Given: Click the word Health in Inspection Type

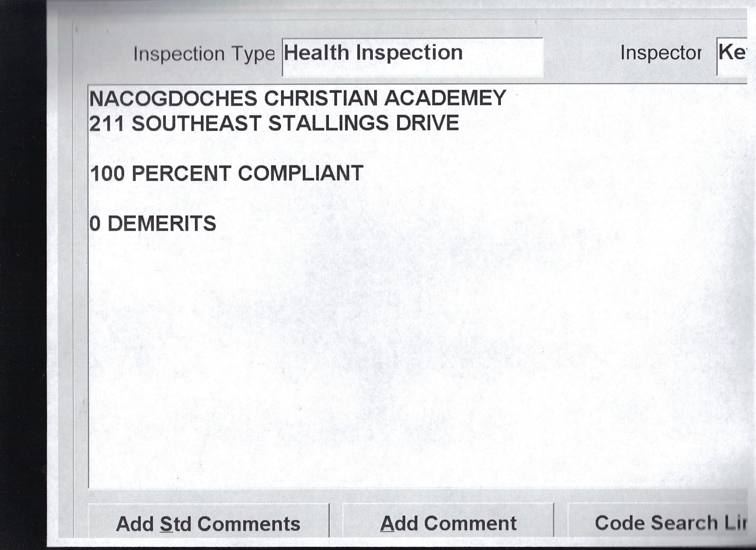Looking at the screenshot, I should 316,53.
